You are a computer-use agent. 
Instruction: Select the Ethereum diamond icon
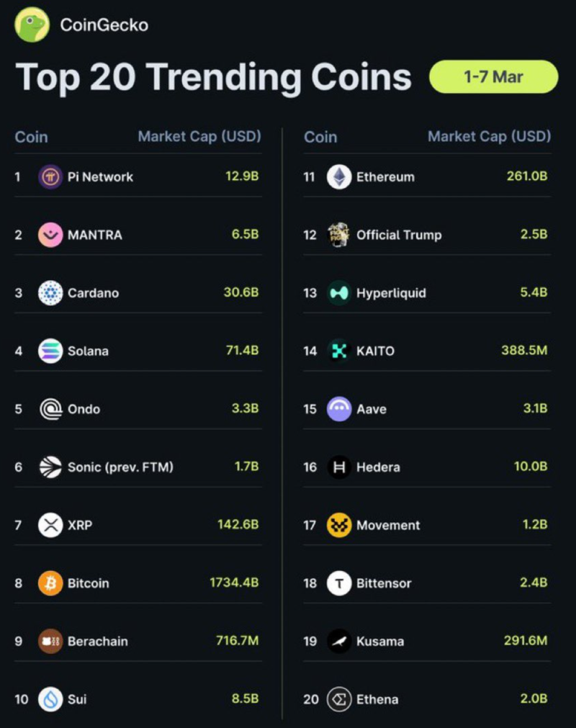[339, 176]
